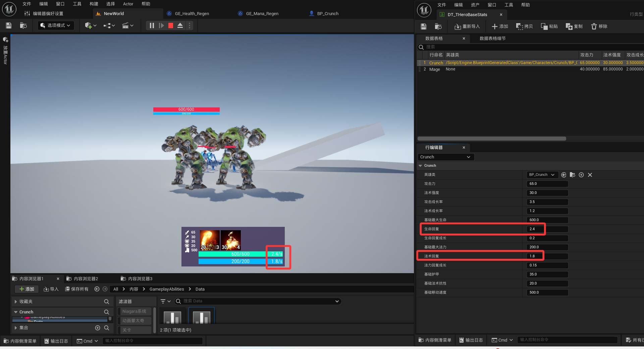Open the selection mode dropdown

[x=56, y=26]
